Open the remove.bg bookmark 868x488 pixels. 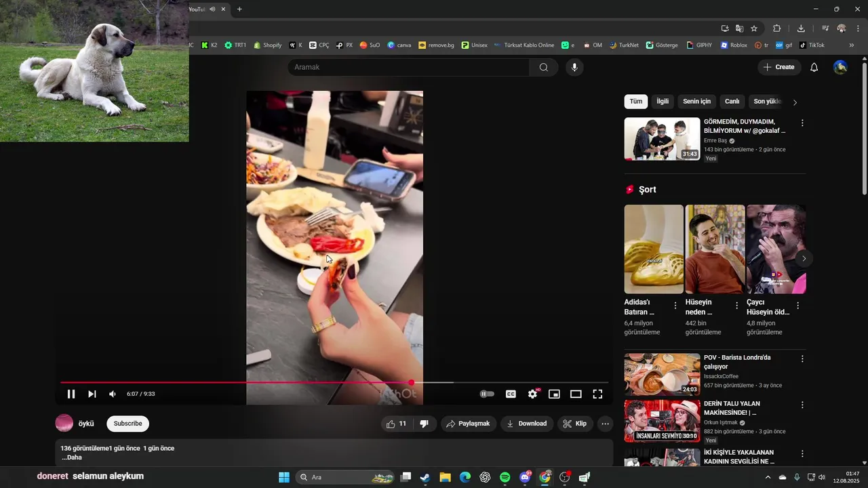coord(436,45)
